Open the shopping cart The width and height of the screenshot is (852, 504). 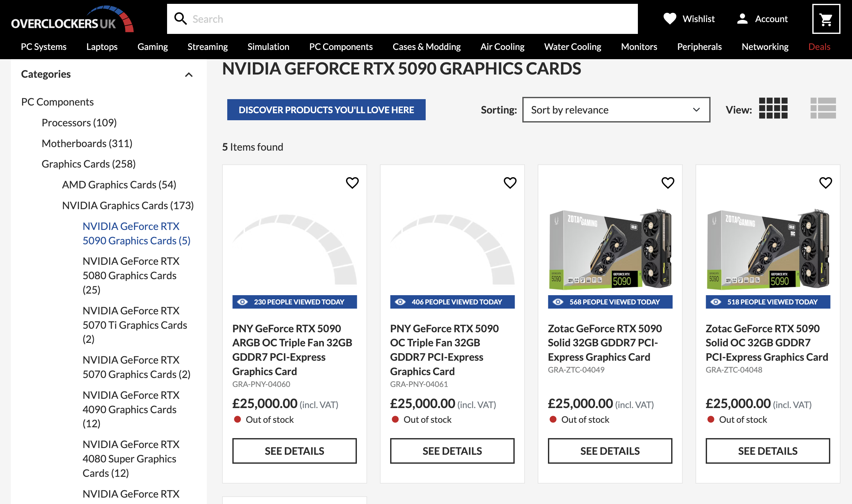point(826,19)
